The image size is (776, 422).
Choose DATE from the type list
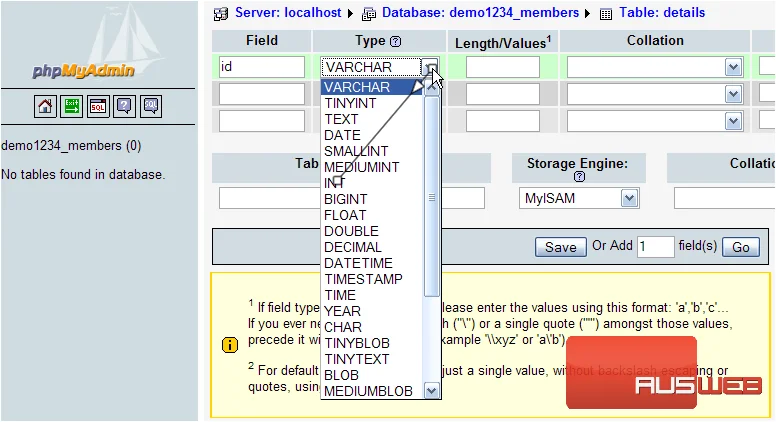(x=372, y=135)
